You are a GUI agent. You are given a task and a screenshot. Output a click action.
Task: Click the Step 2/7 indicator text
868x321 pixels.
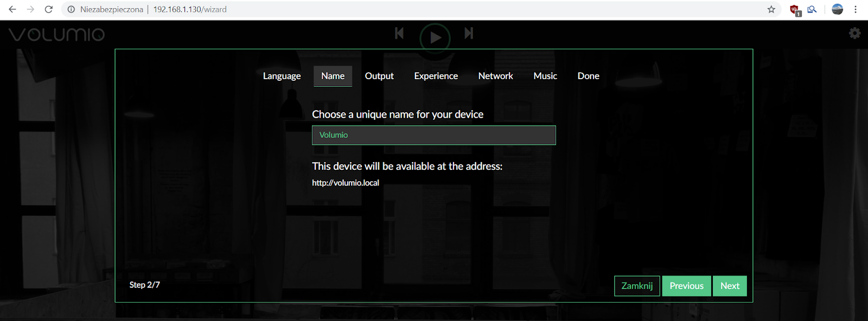coord(144,285)
